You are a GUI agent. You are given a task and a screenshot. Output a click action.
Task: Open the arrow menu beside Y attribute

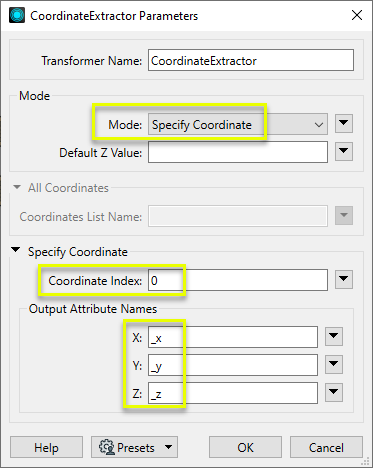coord(334,364)
